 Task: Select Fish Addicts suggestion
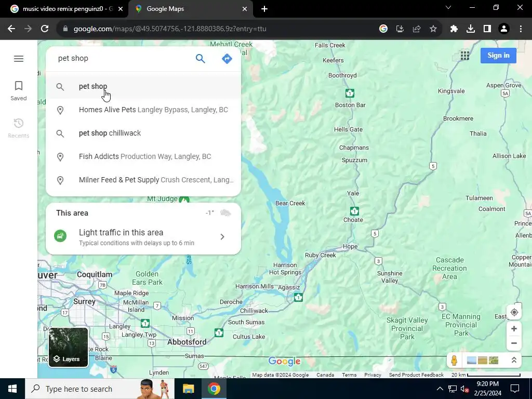tap(143, 156)
